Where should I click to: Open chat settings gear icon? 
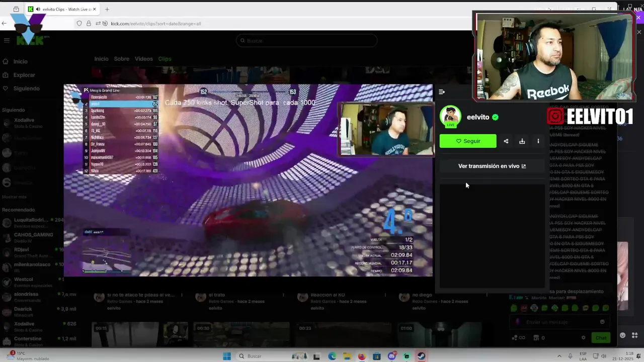coord(584,338)
